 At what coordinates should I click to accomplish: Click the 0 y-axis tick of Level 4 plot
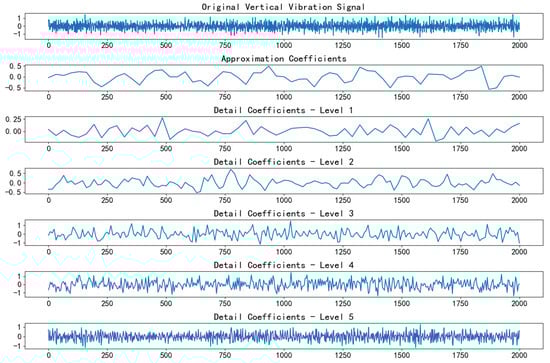(x=19, y=285)
